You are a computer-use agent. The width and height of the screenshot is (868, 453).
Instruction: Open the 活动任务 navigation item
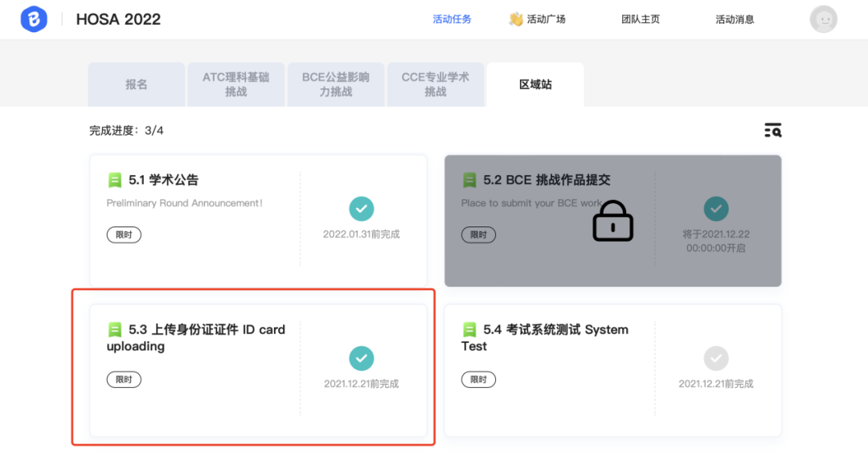[x=452, y=19]
